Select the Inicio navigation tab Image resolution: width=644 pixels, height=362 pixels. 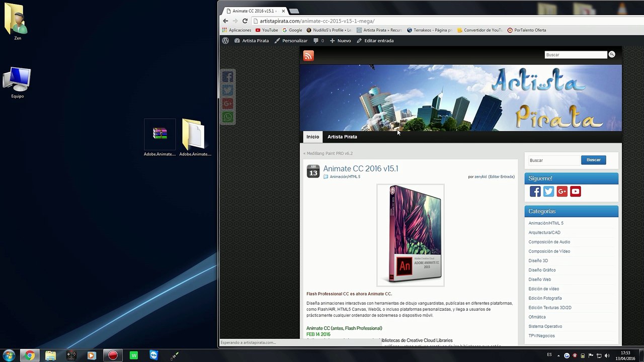click(313, 137)
